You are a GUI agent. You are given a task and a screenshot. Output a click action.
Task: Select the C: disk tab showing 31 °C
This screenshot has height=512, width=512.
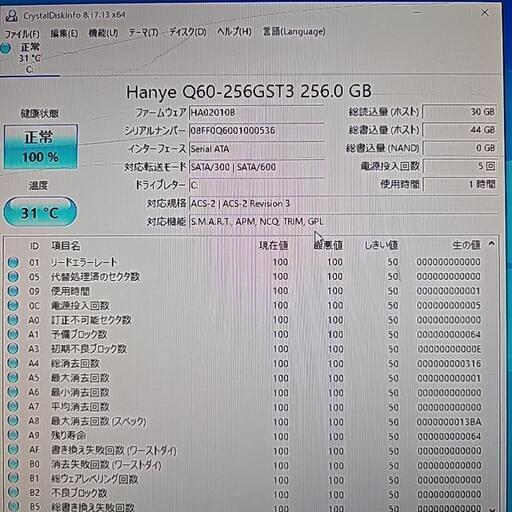point(30,58)
